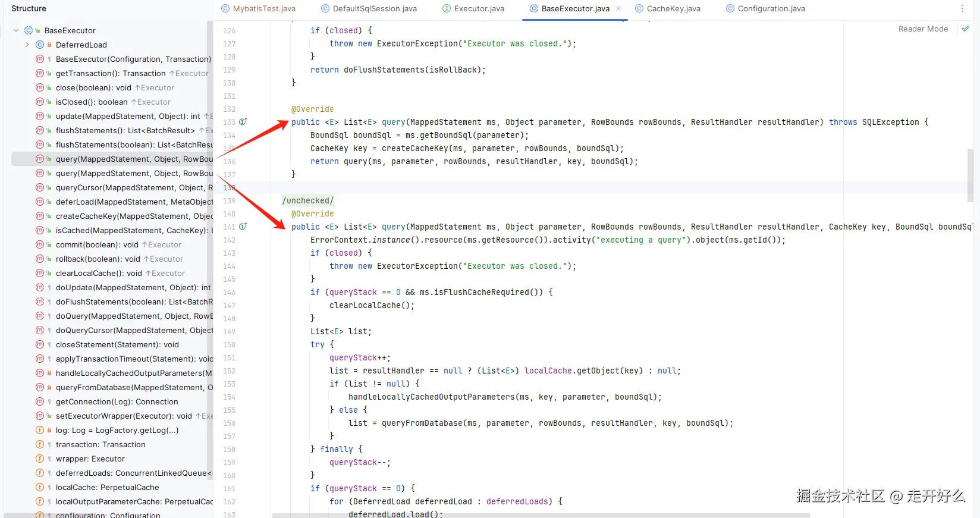980x518 pixels.
Task: Select doQuery(MappedStatement, Object method
Action: click(134, 316)
